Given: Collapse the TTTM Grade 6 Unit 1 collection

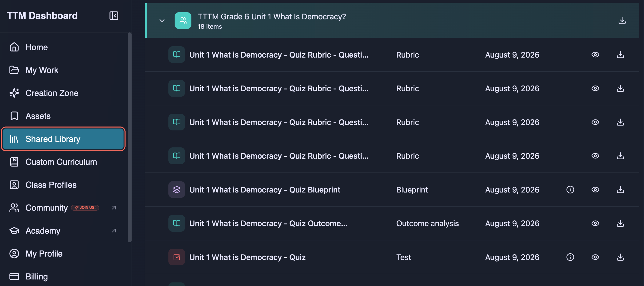Looking at the screenshot, I should 162,21.
